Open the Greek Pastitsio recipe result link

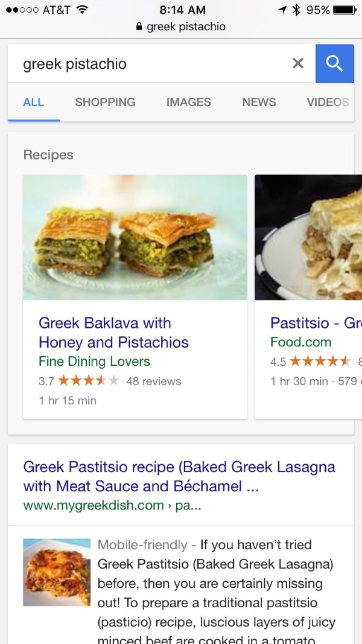click(179, 476)
